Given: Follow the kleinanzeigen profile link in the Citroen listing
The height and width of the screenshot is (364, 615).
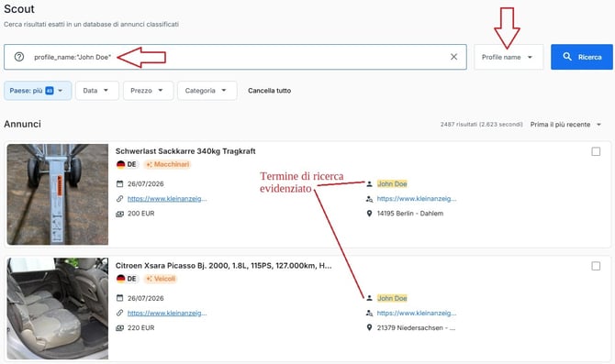Looking at the screenshot, I should pyautogui.click(x=417, y=313).
